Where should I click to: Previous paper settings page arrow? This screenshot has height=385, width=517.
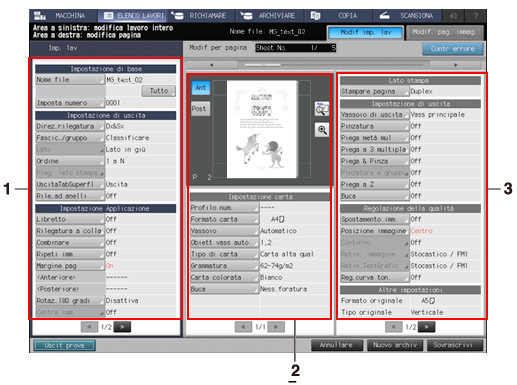[243, 327]
